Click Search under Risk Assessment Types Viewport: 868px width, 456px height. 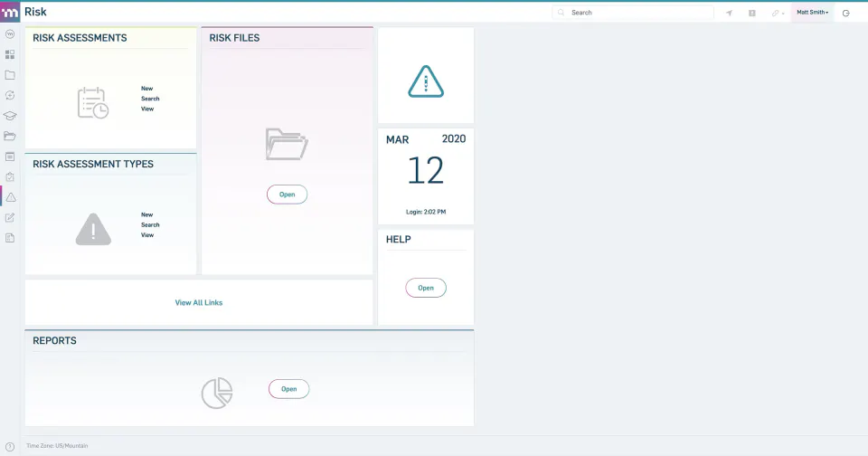150,225
